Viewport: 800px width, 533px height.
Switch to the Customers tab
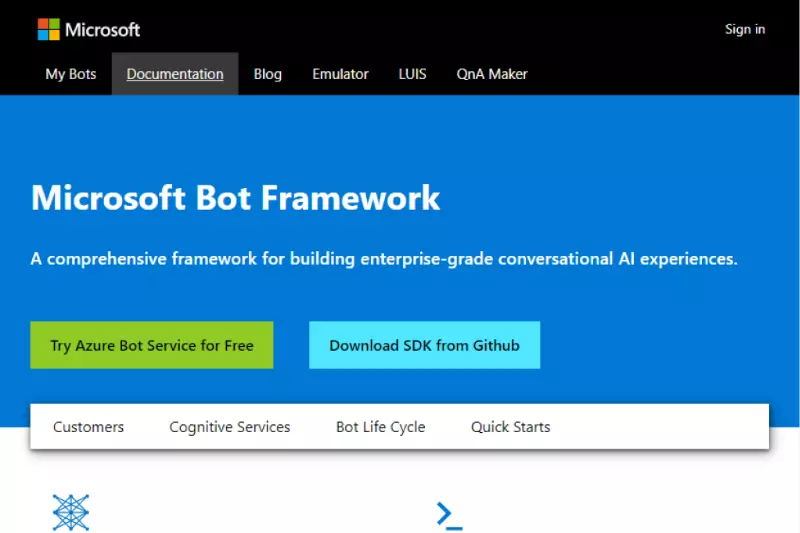[88, 427]
